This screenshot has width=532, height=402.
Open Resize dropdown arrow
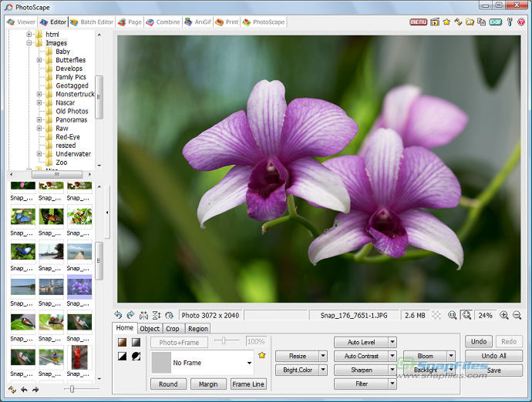[323, 357]
